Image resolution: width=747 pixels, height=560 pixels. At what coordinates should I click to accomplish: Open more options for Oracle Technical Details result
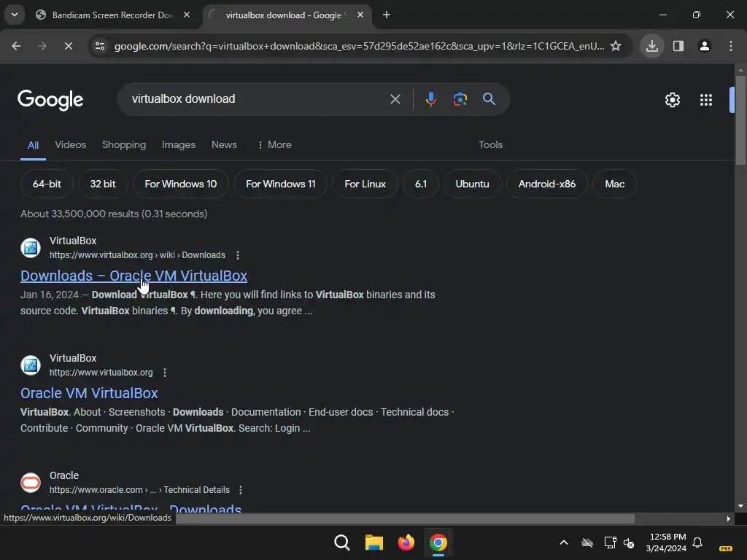(x=241, y=490)
